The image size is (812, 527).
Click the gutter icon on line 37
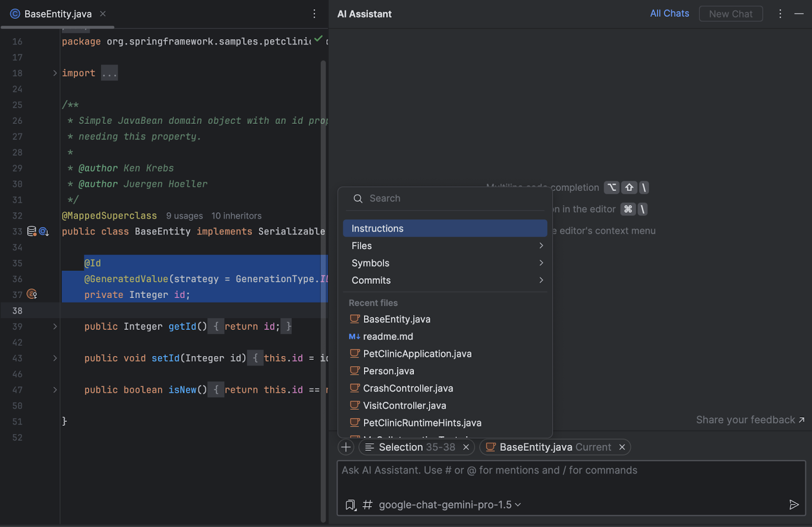[x=32, y=294]
